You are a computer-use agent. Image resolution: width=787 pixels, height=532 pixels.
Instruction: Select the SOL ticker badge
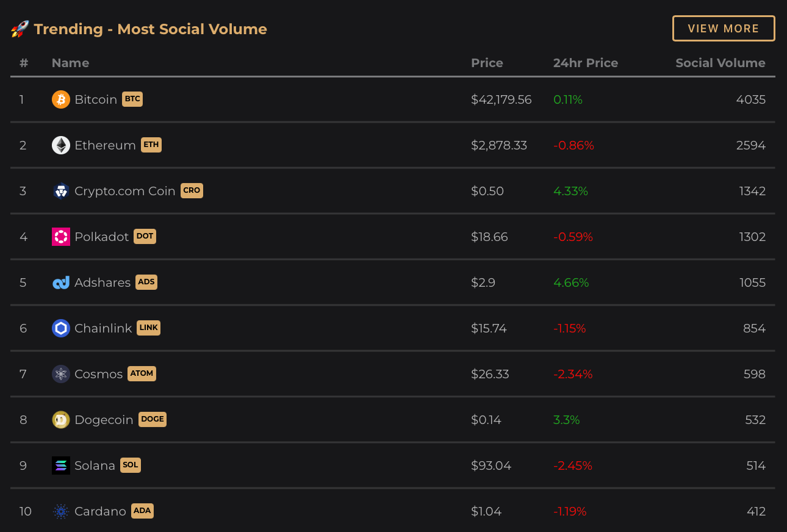point(131,465)
